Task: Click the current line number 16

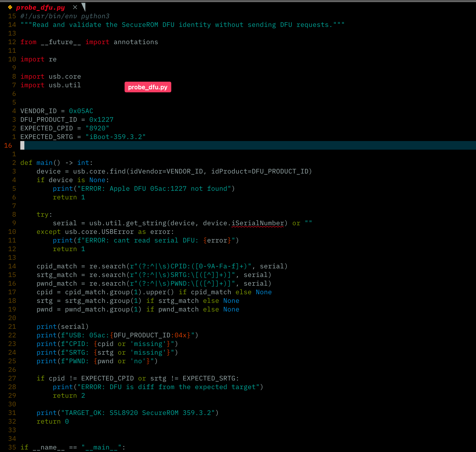Action: point(8,146)
